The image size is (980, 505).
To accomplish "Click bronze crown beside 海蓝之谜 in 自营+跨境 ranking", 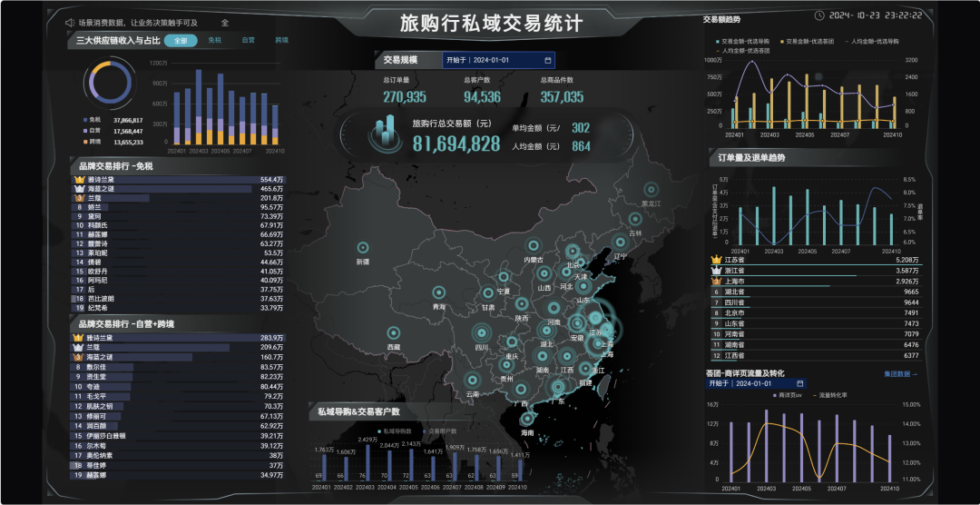I will tap(79, 357).
